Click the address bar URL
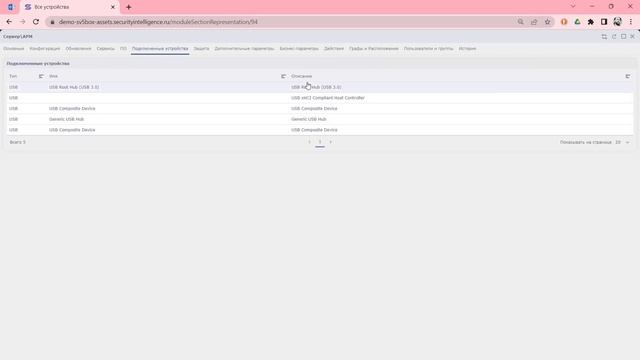Image resolution: width=640 pixels, height=360 pixels. point(158,22)
